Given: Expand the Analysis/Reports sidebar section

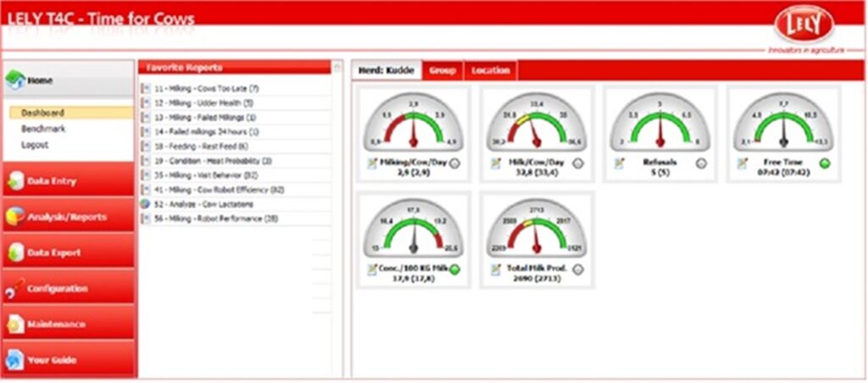Looking at the screenshot, I should 68,217.
